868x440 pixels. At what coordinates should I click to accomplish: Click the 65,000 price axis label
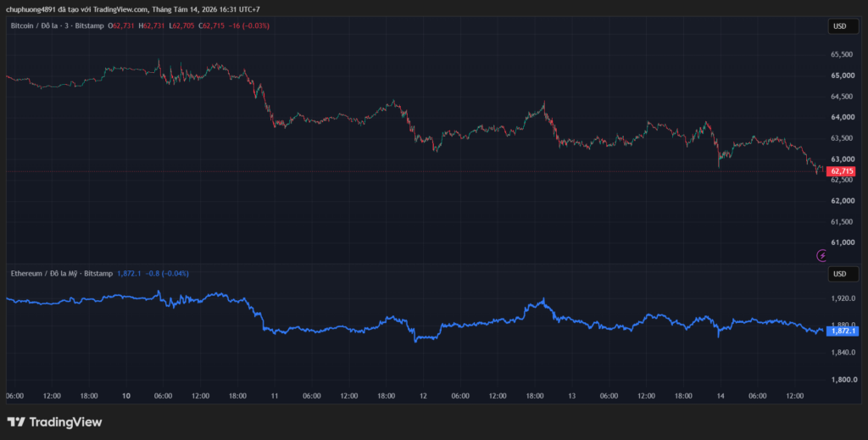[842, 75]
